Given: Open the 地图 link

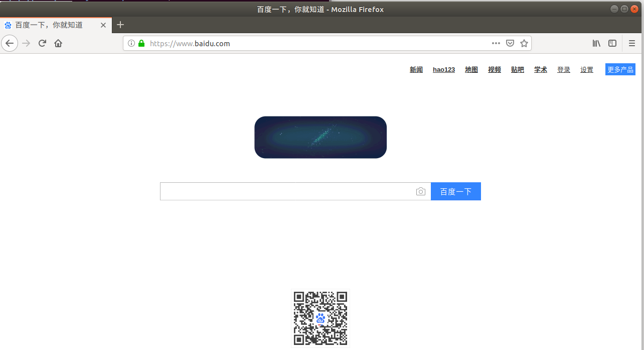Looking at the screenshot, I should 471,70.
